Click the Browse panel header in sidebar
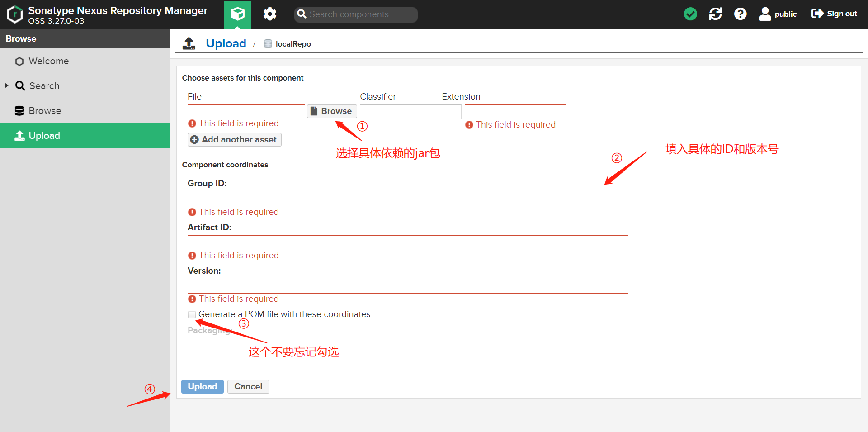868x432 pixels. [x=85, y=39]
